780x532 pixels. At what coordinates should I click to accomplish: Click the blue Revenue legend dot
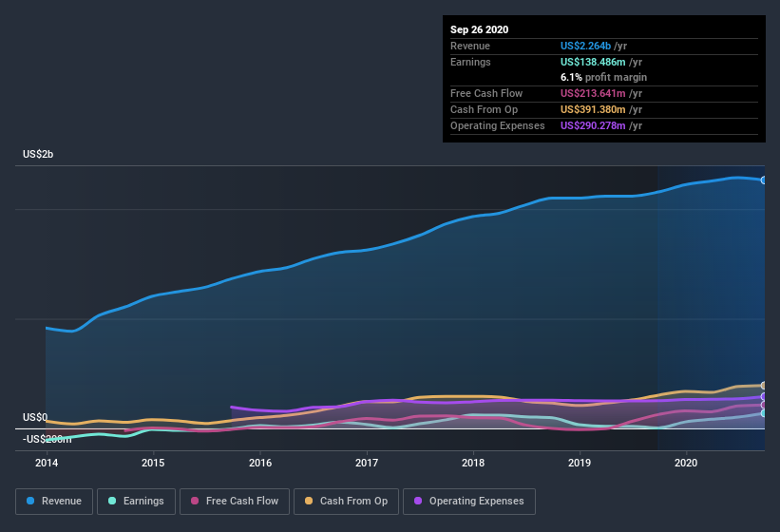31,501
